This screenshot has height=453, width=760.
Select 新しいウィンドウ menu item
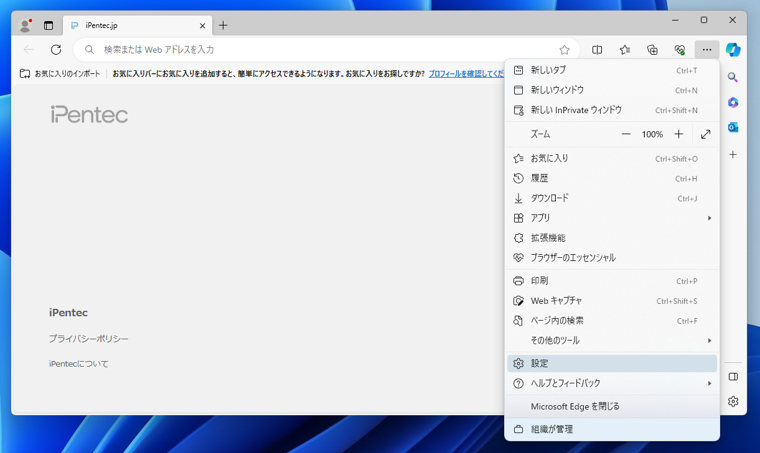tap(612, 90)
